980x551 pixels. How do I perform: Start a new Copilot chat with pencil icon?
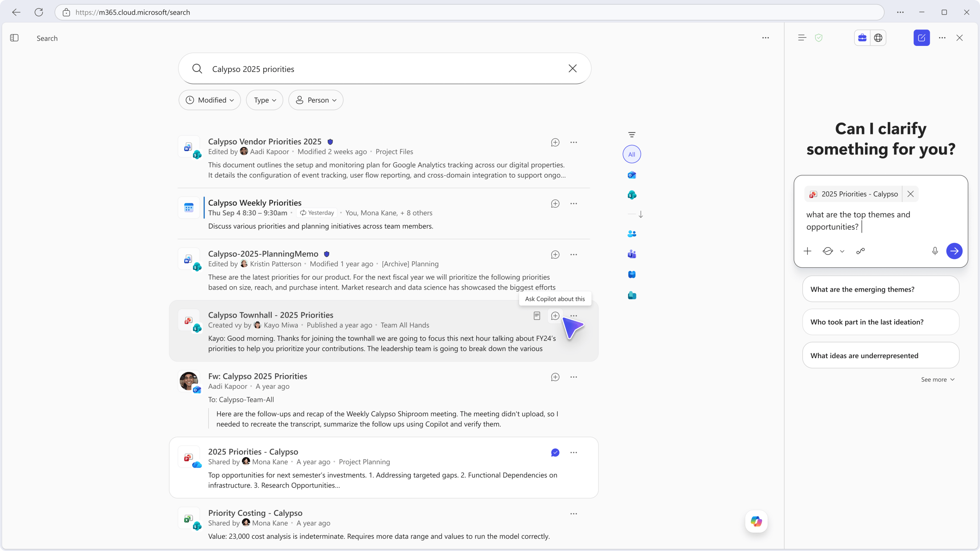921,37
